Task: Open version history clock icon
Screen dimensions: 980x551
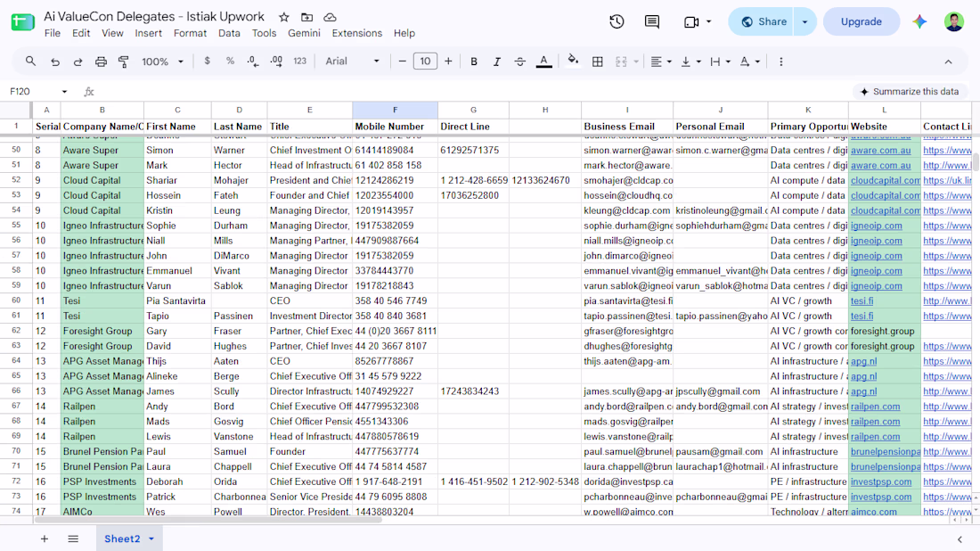Action: coord(617,22)
